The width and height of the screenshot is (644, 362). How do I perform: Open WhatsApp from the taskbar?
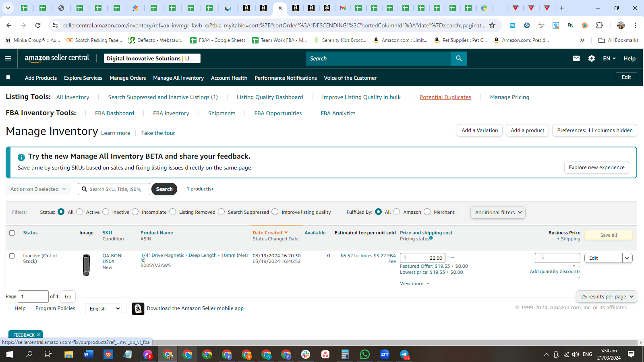365,354
